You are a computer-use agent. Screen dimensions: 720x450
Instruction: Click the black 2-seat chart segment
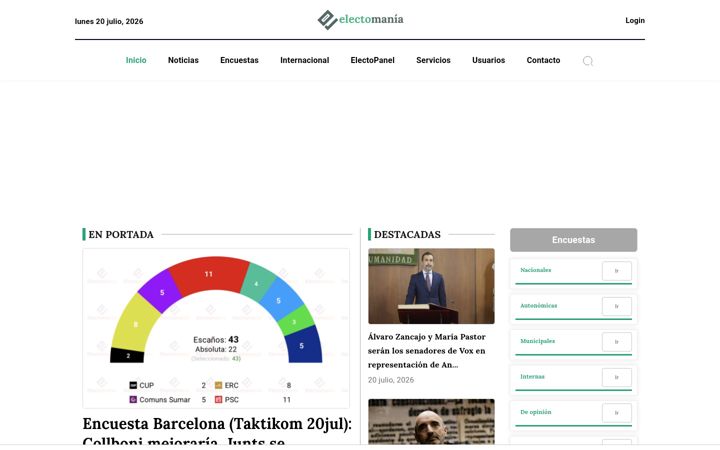127,355
